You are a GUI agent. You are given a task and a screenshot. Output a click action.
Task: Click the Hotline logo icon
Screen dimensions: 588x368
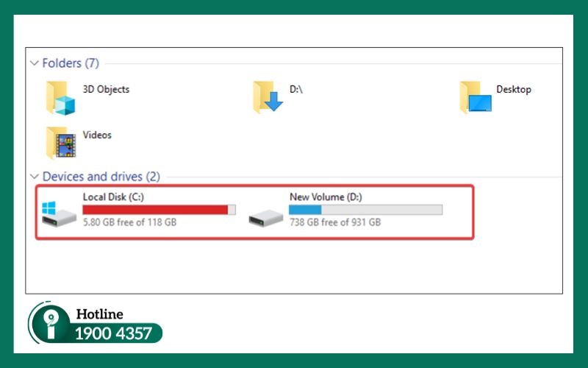[x=49, y=324]
